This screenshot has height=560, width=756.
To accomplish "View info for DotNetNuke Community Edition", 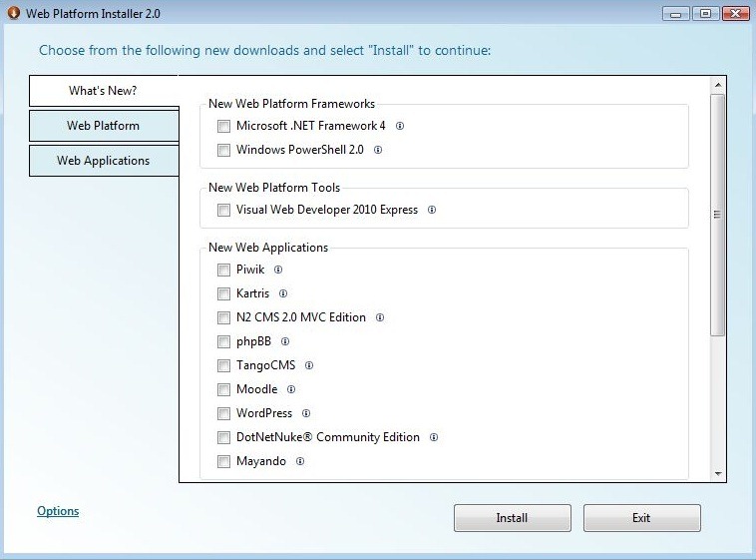I will 434,437.
